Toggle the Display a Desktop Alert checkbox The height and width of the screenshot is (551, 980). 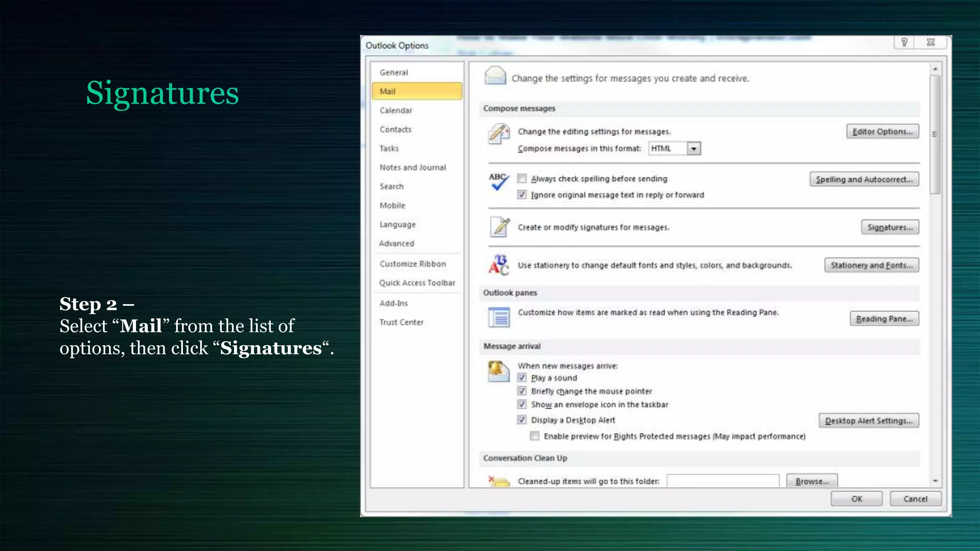click(x=522, y=419)
